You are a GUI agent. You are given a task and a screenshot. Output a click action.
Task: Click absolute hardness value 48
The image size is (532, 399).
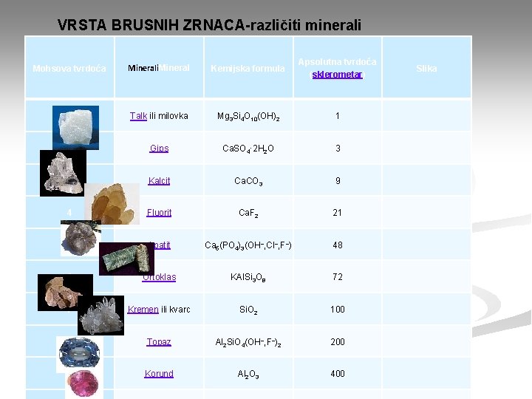point(338,245)
